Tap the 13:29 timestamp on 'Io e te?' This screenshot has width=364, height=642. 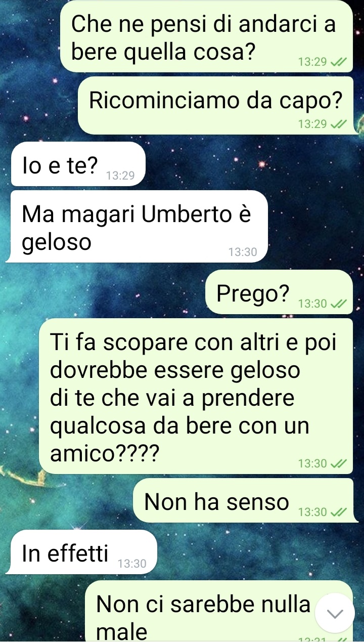(121, 176)
